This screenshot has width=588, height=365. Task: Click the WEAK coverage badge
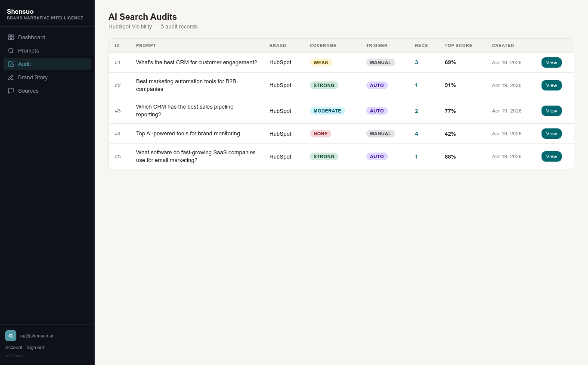[x=321, y=62]
